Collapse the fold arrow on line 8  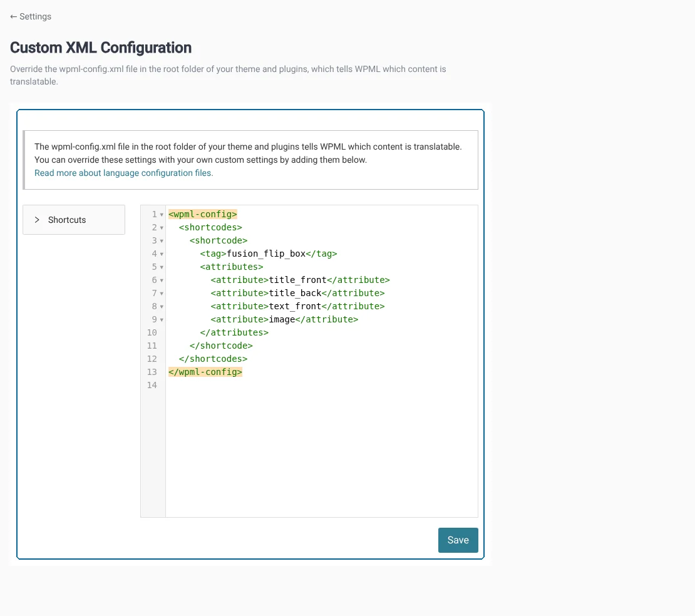(162, 307)
